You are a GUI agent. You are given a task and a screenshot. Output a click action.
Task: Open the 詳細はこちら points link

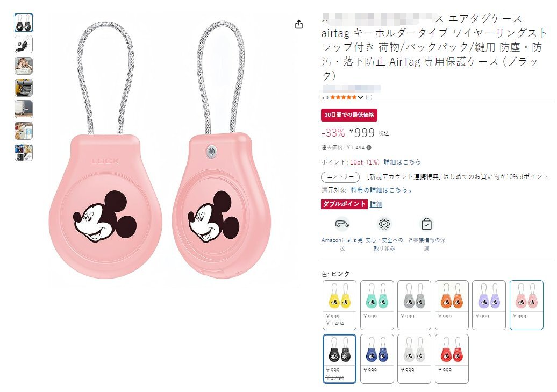coord(402,162)
